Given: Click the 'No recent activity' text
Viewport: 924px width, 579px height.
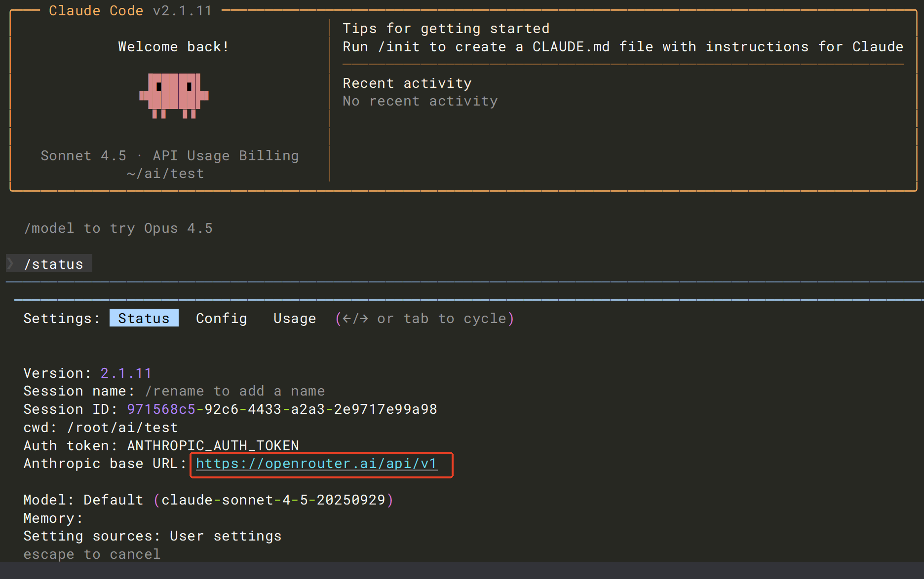Looking at the screenshot, I should click(420, 101).
